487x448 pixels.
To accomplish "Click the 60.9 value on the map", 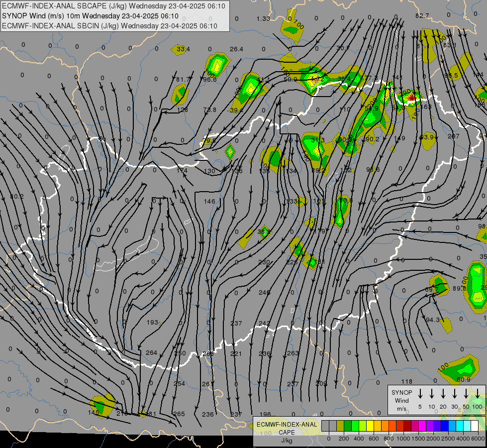I will point(464,379).
